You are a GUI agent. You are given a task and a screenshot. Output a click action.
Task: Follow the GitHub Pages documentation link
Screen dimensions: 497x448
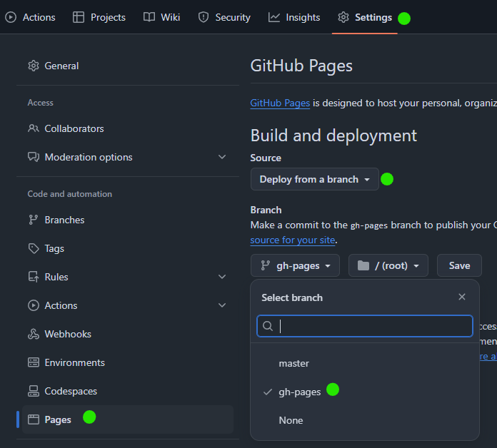280,103
